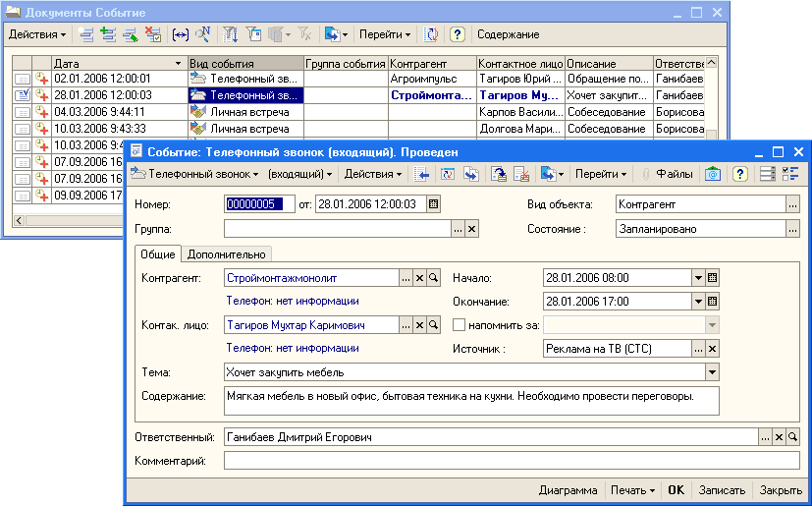Expand Тема dropdown list
Image resolution: width=812 pixels, height=506 pixels.
point(713,372)
